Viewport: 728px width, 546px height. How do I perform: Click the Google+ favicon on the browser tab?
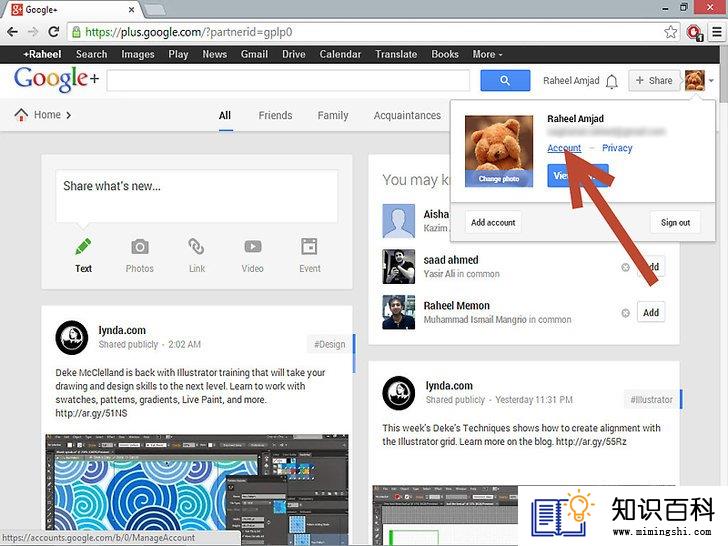click(17, 9)
